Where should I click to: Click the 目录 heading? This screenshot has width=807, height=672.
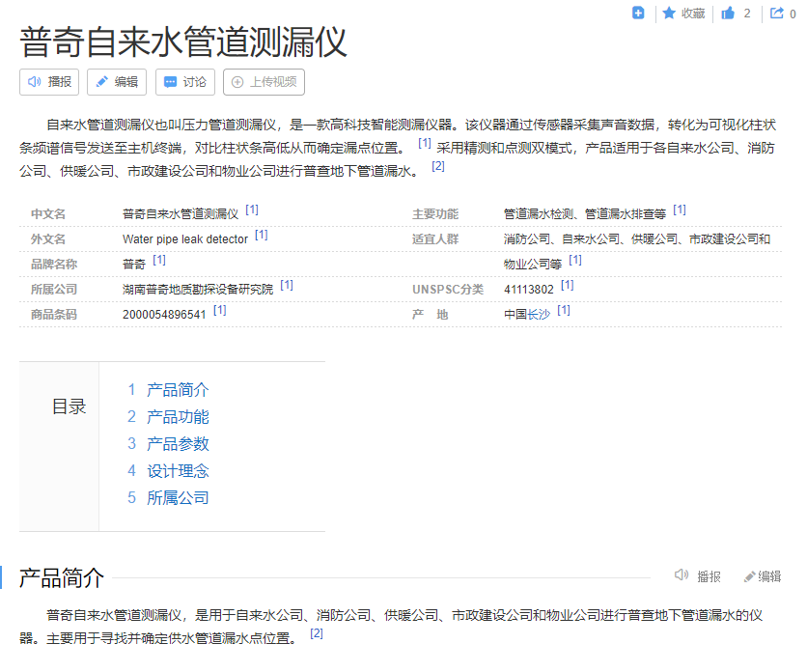click(x=69, y=406)
